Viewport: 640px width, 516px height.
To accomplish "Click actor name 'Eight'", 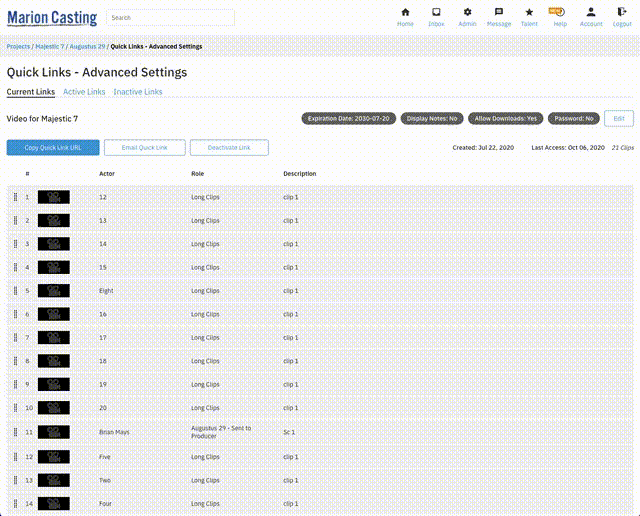I will (x=106, y=291).
